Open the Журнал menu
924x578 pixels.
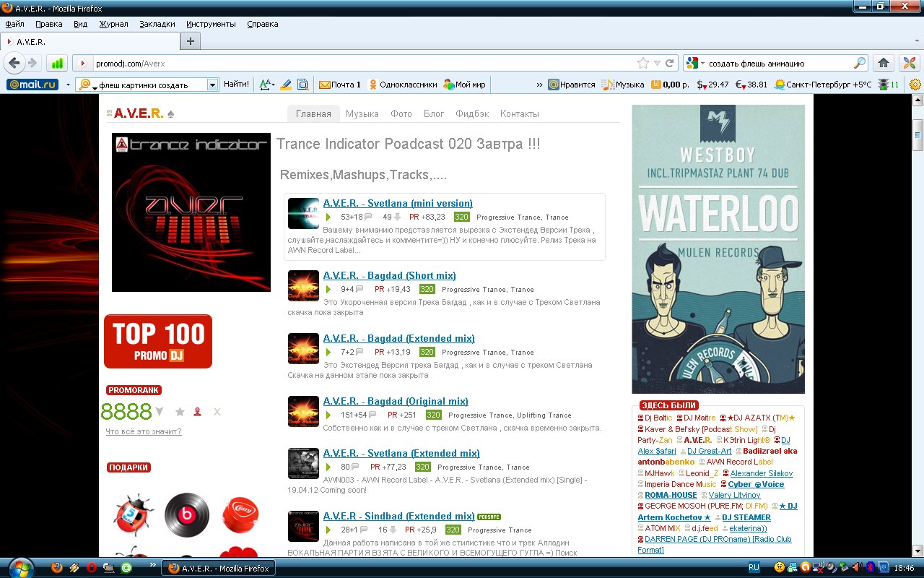[113, 24]
